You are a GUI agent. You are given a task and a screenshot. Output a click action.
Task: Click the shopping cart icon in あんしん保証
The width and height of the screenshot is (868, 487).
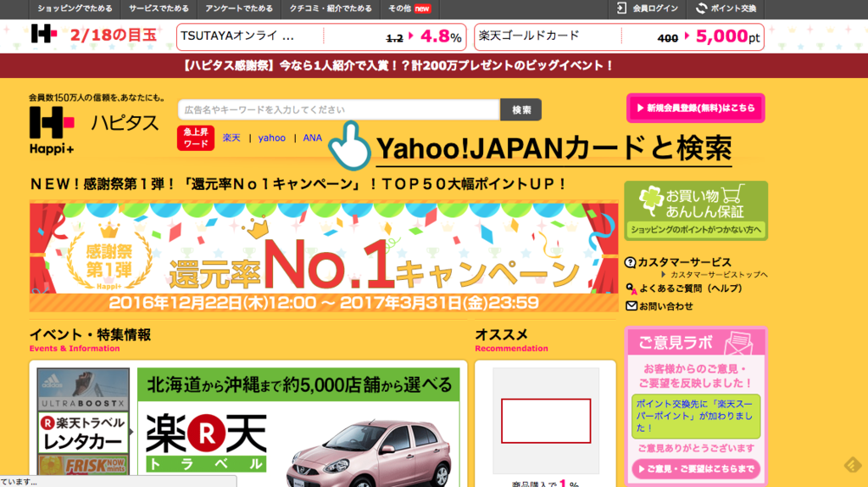click(x=732, y=194)
